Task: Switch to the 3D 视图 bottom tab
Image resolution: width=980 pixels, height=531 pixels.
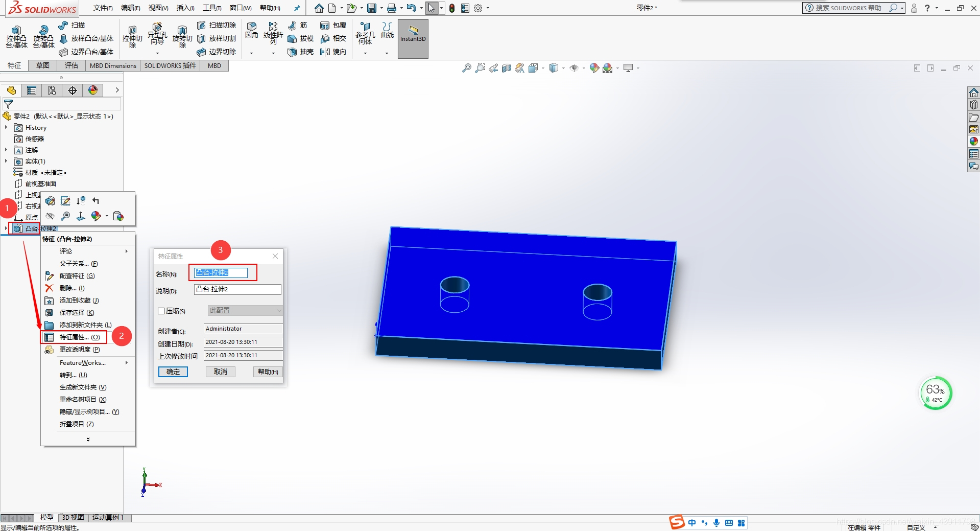Action: (73, 518)
